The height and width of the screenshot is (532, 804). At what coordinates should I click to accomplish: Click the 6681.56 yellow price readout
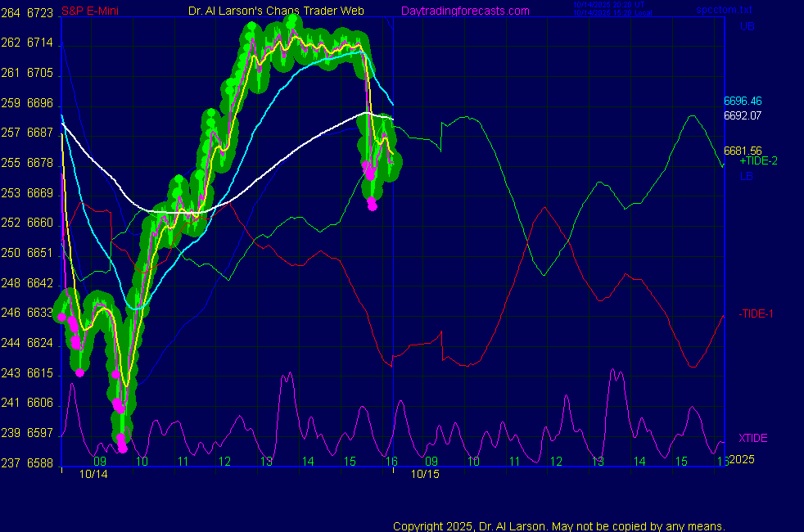coord(743,151)
